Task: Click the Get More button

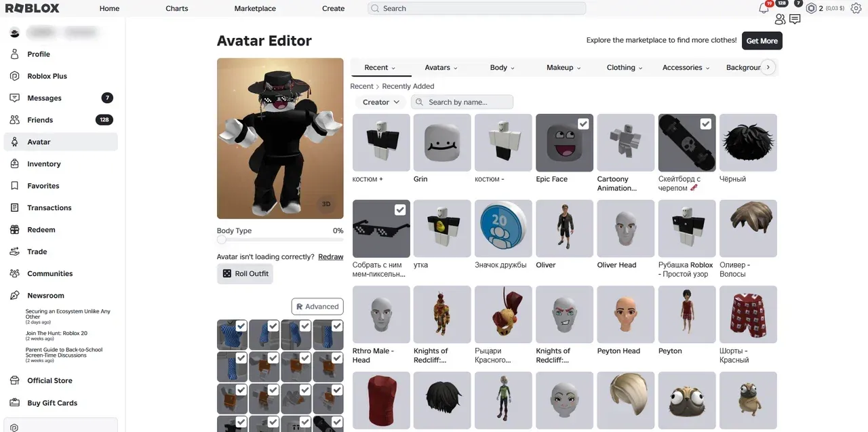Action: [x=762, y=41]
